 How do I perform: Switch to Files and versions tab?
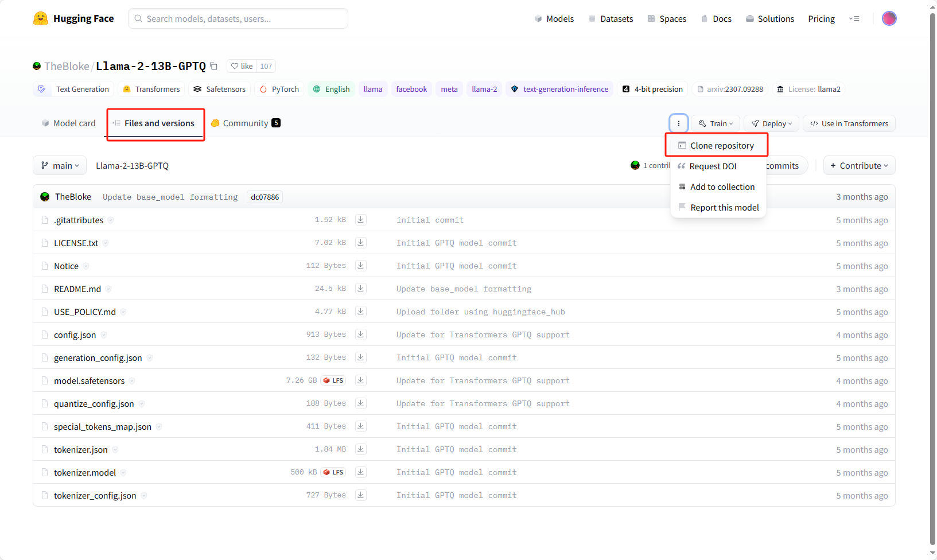coord(154,123)
